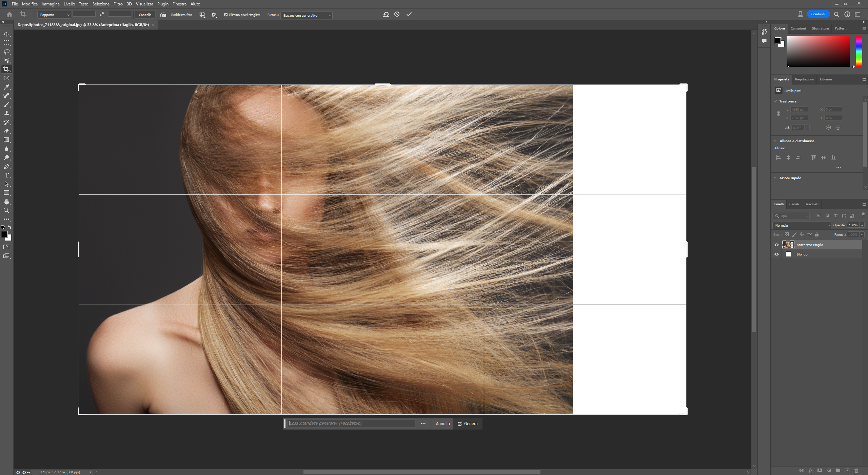
Task: Switch to the Canali tab
Action: click(x=794, y=204)
